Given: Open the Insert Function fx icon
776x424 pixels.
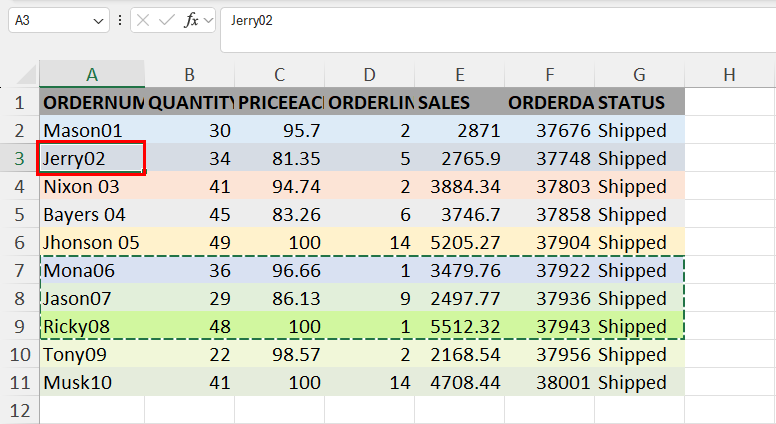Looking at the screenshot, I should click(191, 20).
